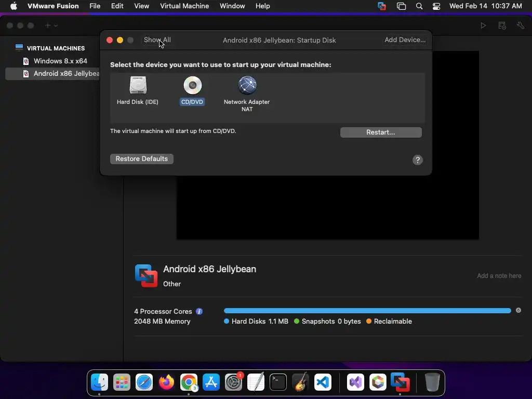Select the Hard Disk (IDE) startup device

[x=137, y=90]
